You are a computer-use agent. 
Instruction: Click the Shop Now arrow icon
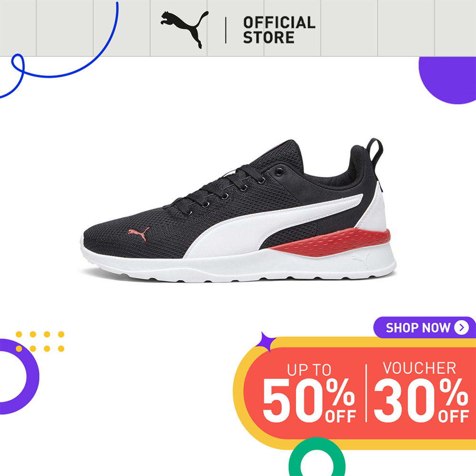(x=461, y=327)
